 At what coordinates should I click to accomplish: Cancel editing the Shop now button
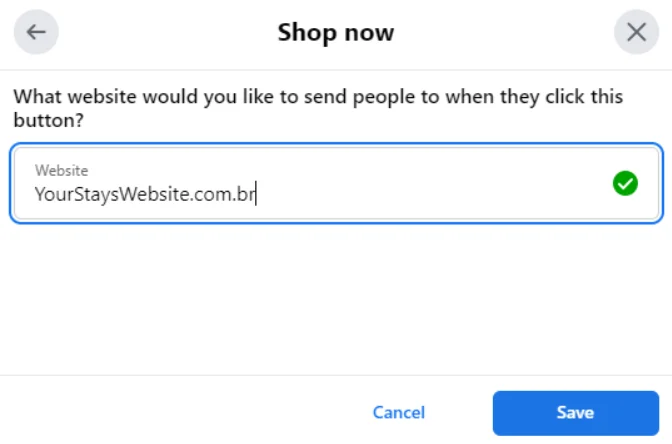click(x=399, y=412)
